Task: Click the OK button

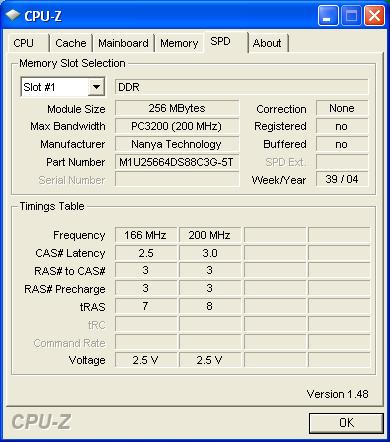Action: pos(346,423)
